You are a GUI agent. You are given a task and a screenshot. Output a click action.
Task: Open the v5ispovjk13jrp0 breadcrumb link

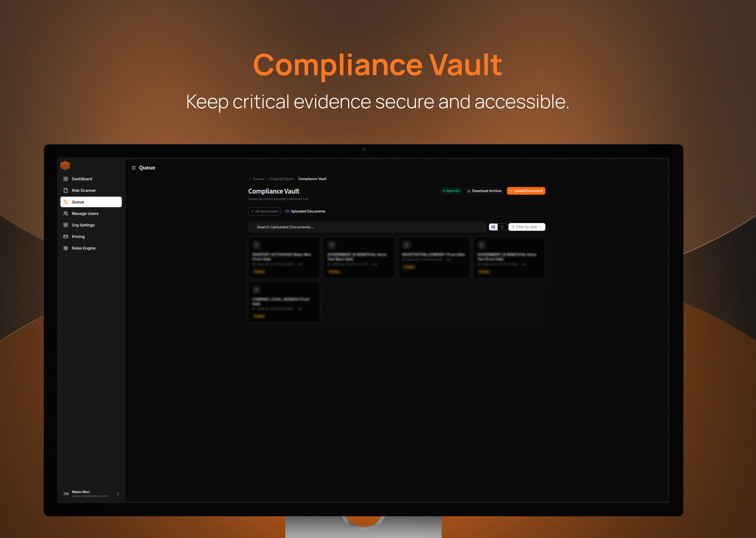pos(281,179)
